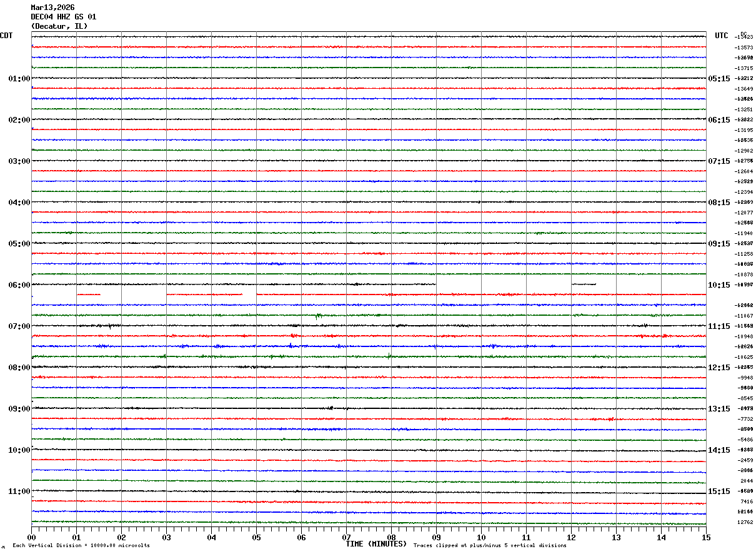Select minute 12 tick label on time axis
This screenshot has width=756, height=554.
pyautogui.click(x=571, y=537)
